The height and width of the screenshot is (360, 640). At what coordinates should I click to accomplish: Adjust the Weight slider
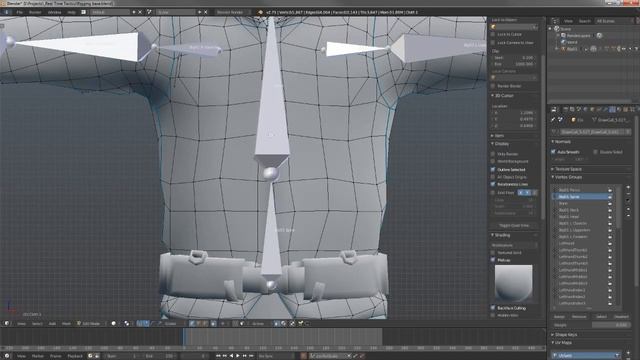click(x=610, y=325)
